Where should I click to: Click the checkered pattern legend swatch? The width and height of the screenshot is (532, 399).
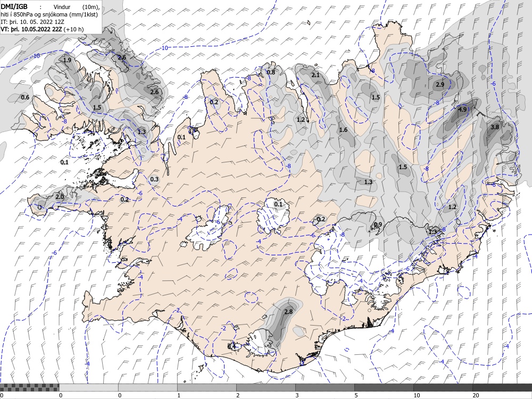point(29,387)
